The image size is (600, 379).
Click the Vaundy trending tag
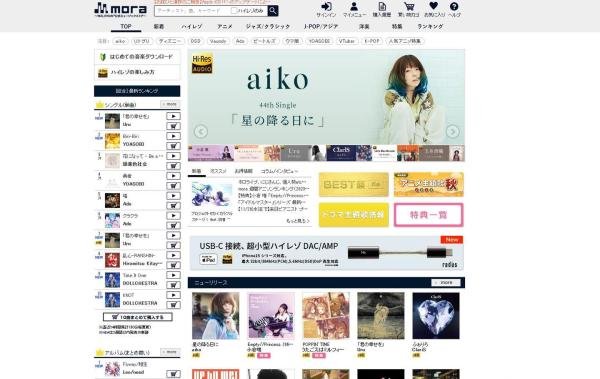[218, 41]
